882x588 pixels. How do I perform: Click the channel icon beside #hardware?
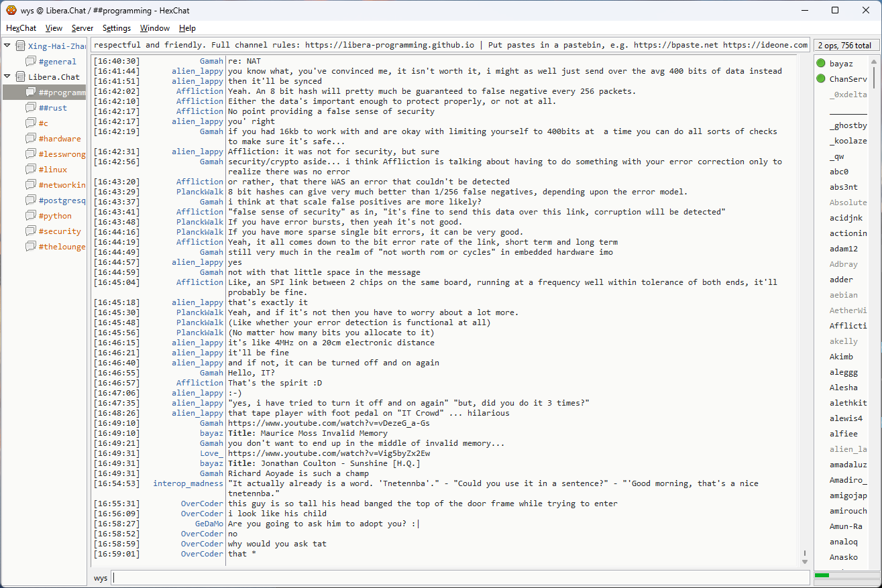pos(31,139)
